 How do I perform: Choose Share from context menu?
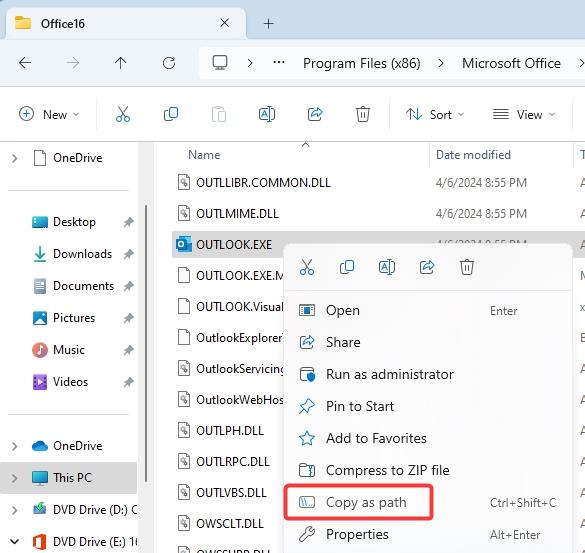click(x=427, y=343)
